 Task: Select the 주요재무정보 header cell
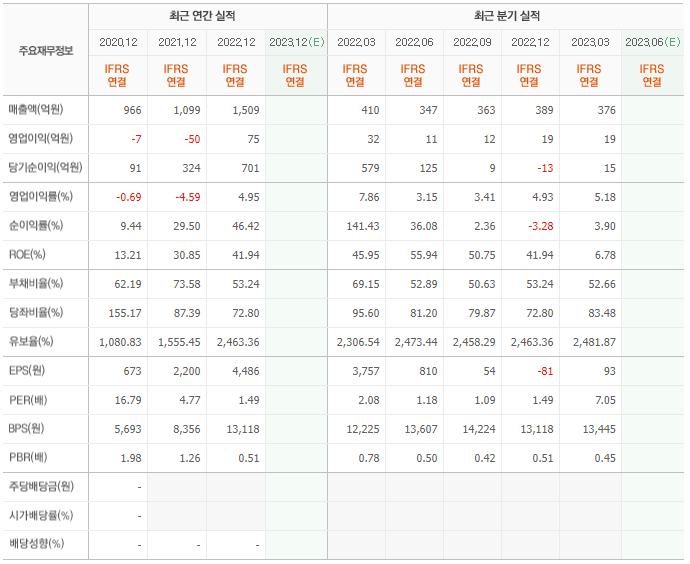coord(46,51)
